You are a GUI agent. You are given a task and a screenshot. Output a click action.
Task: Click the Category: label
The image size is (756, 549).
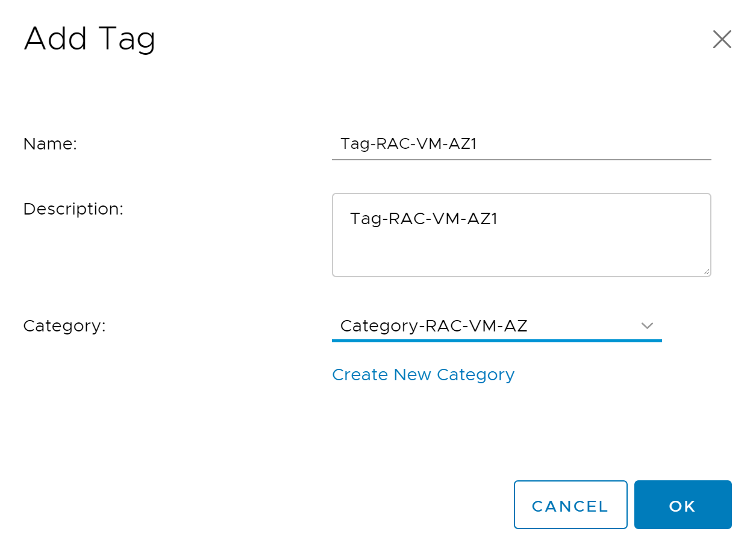point(64,326)
